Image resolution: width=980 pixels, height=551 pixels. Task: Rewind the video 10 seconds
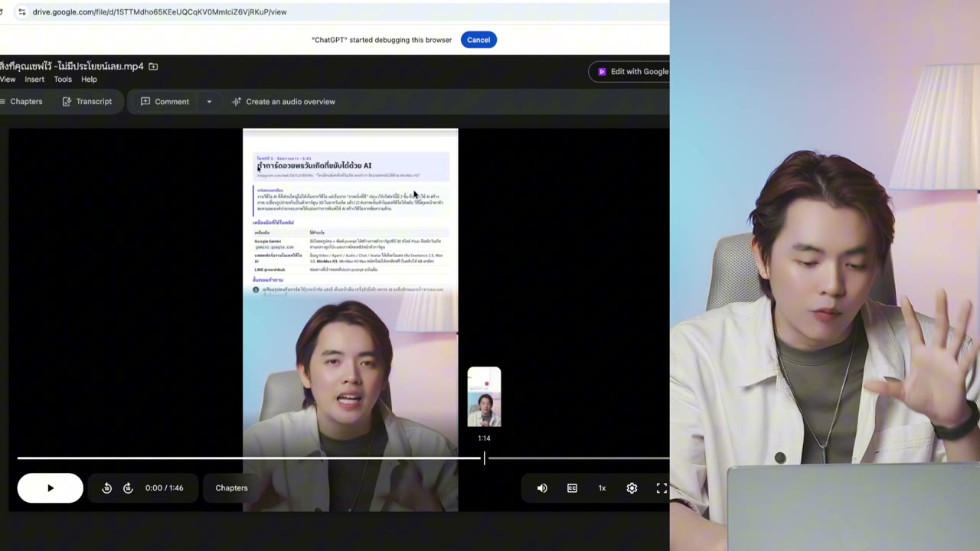(107, 488)
